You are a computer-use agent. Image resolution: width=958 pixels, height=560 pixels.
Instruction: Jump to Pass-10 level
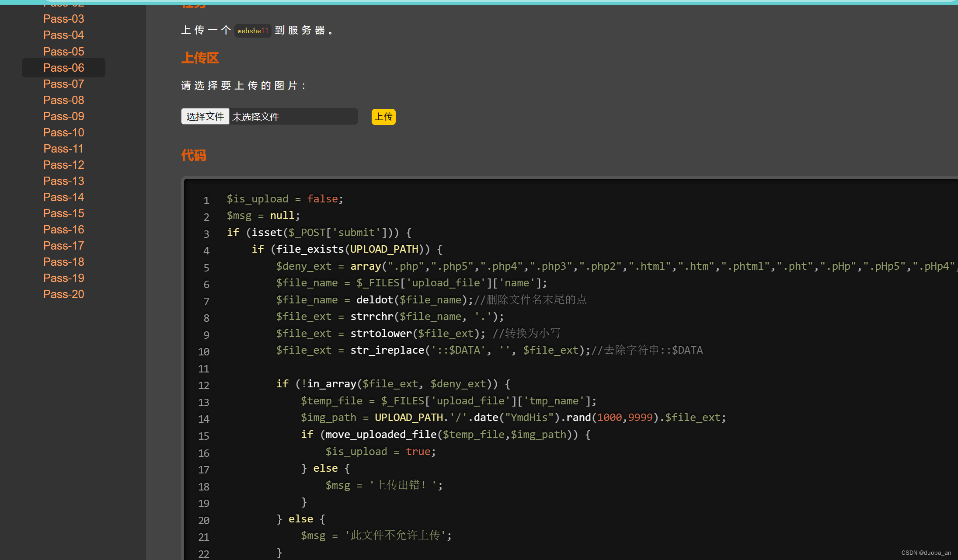pos(63,132)
